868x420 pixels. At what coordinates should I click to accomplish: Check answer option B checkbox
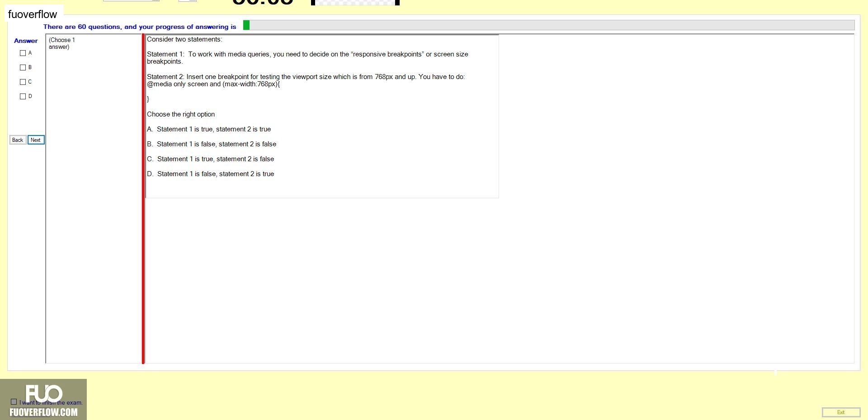point(23,67)
